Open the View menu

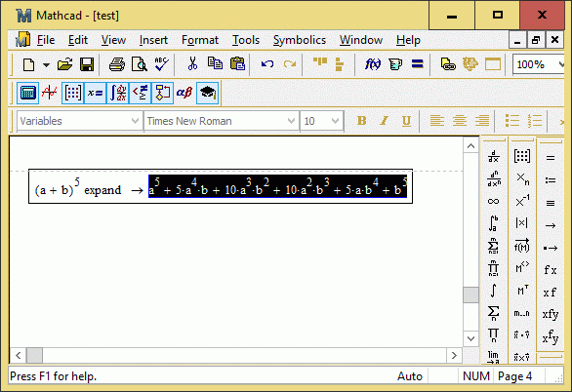pyautogui.click(x=113, y=40)
